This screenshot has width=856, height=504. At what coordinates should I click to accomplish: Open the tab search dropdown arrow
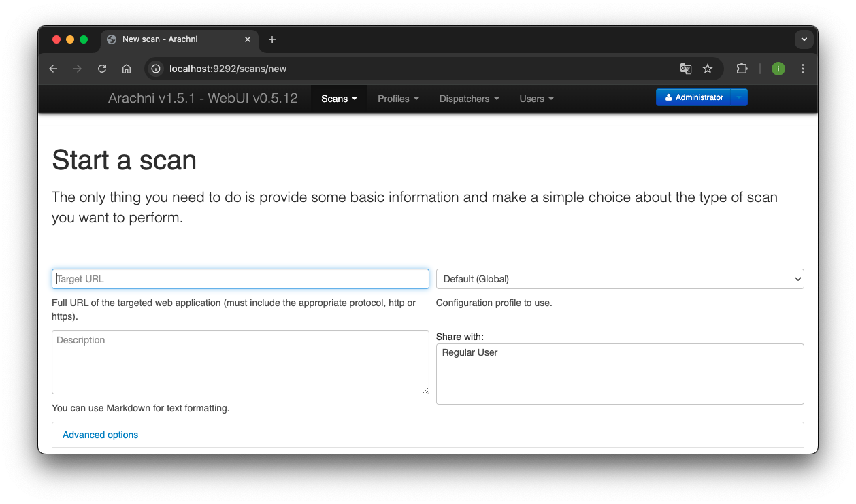pos(804,39)
